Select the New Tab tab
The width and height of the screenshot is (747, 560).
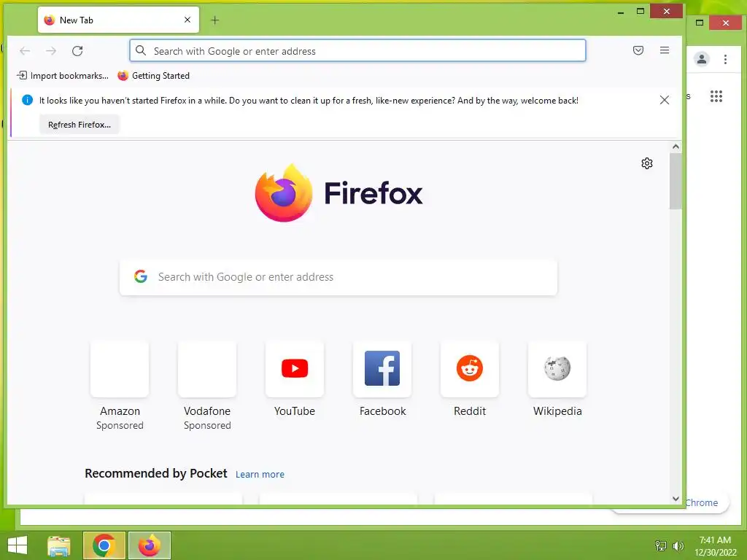118,20
